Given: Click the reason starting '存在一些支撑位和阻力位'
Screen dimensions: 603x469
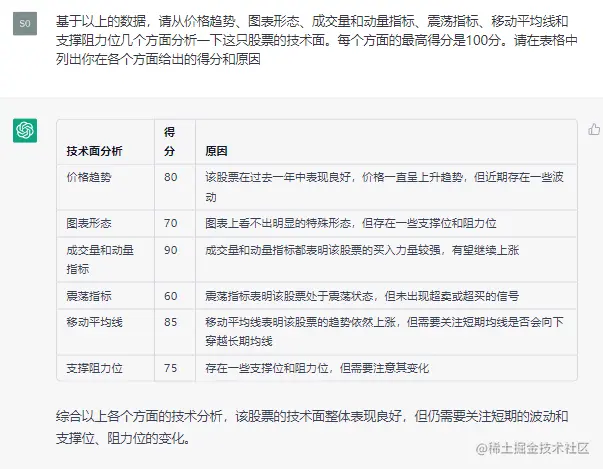Looking at the screenshot, I should [x=317, y=368].
